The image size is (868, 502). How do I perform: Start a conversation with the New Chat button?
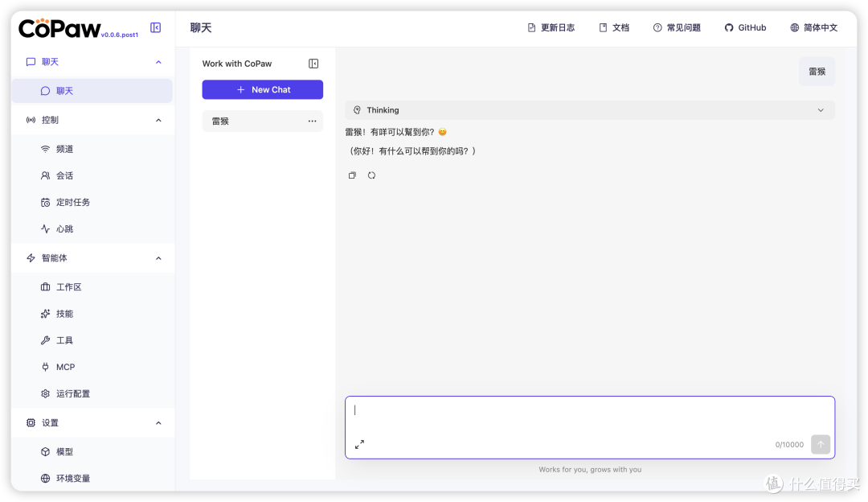pos(262,89)
